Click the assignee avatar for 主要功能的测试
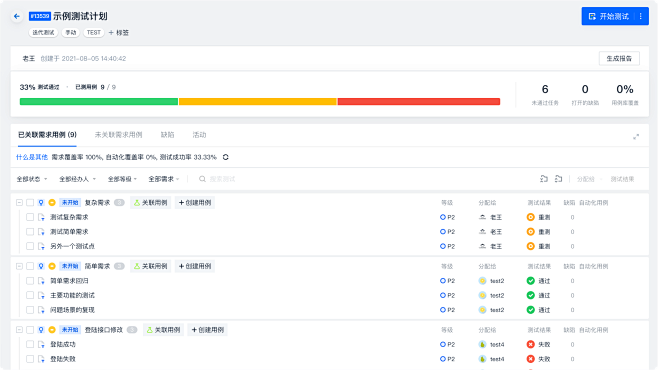The image size is (658, 370). point(483,295)
